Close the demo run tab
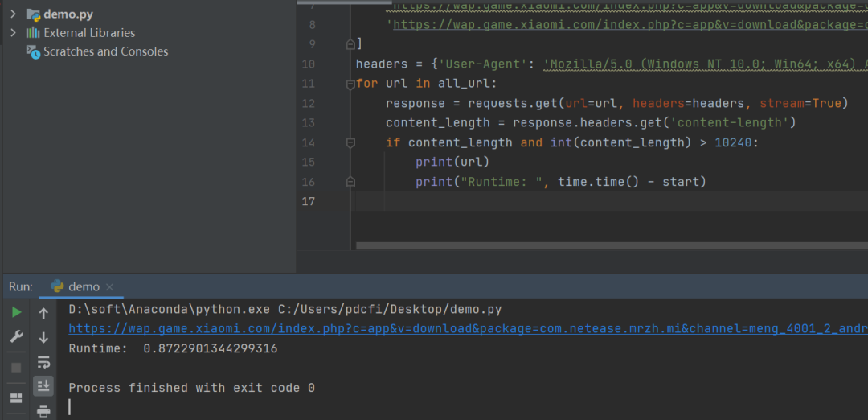The height and width of the screenshot is (420, 868). tap(109, 287)
